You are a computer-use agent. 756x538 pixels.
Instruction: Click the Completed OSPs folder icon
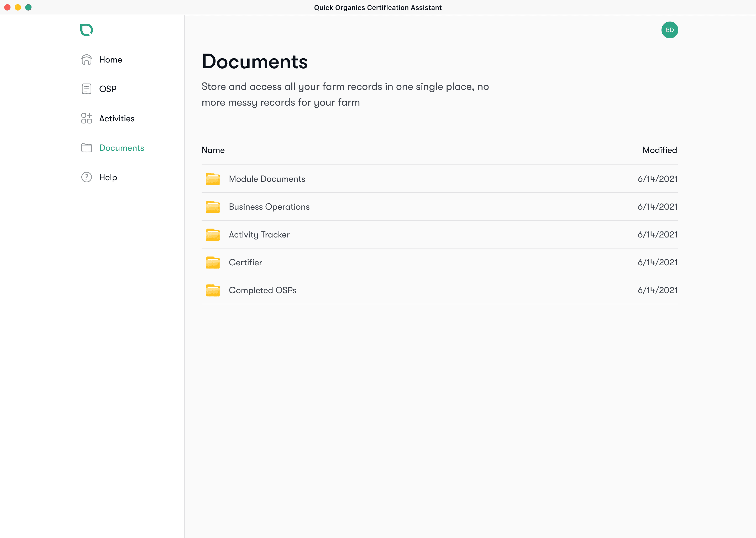click(213, 290)
